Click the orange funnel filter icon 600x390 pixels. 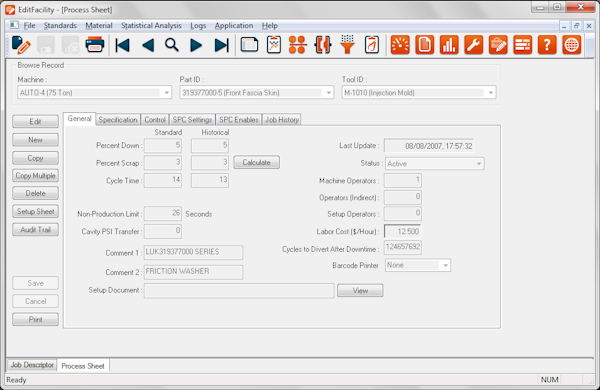(347, 45)
